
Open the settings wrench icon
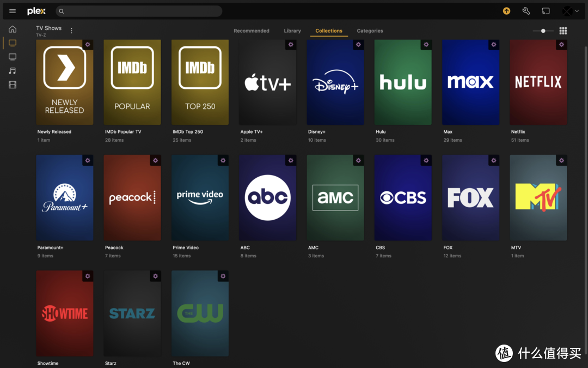[526, 11]
